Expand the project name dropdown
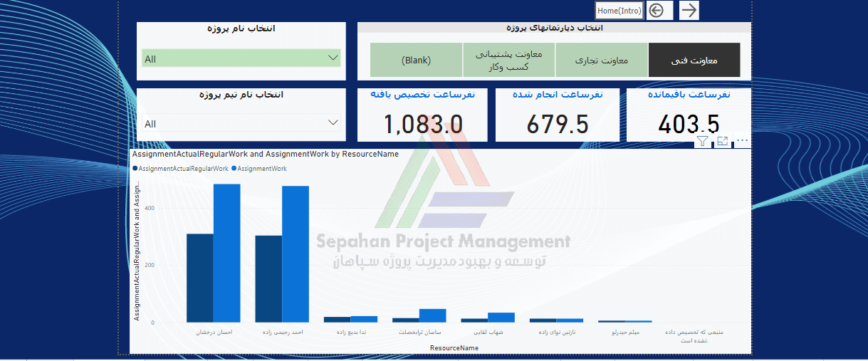The width and height of the screenshot is (868, 361). click(333, 58)
